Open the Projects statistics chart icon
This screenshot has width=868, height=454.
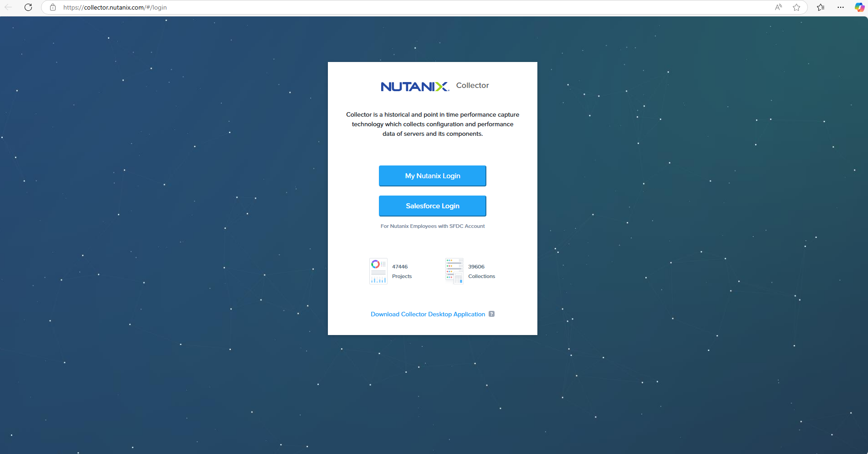point(378,270)
